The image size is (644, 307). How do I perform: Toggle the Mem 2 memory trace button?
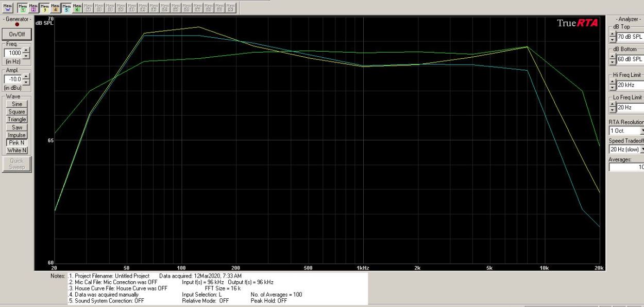coord(33,8)
